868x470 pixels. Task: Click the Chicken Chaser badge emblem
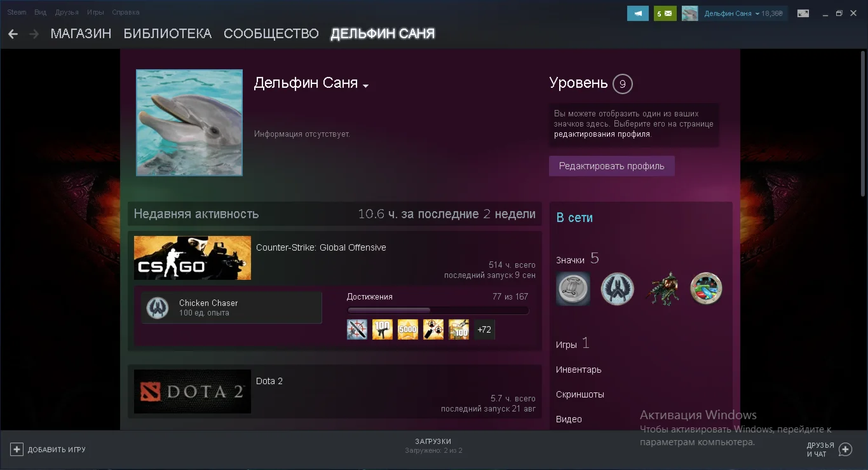pos(157,307)
